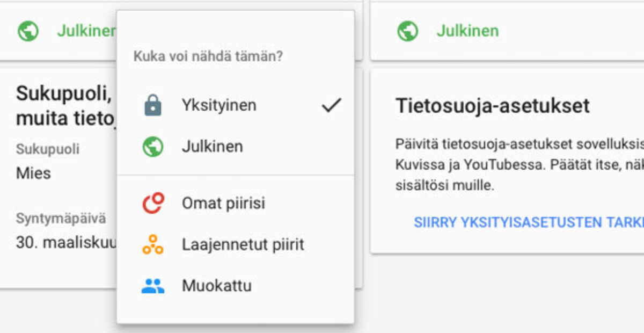The width and height of the screenshot is (644, 333).
Task: Pick Laajennetut piirit from the list
Action: [x=236, y=245]
